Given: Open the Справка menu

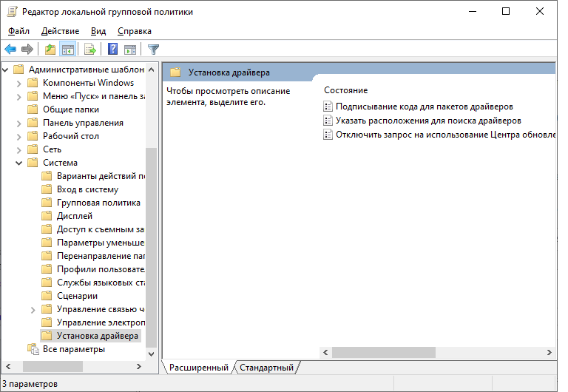Looking at the screenshot, I should [135, 31].
